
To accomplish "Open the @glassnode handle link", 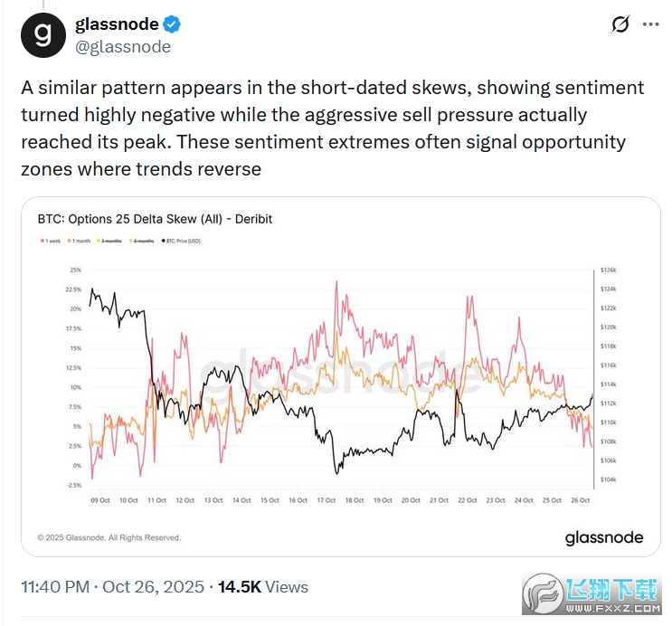I will 122,47.
